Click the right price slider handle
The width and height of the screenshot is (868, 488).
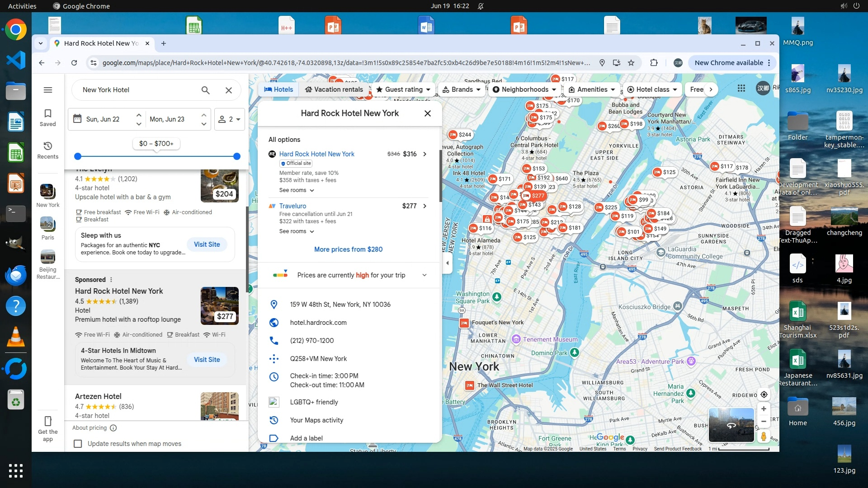click(x=236, y=156)
